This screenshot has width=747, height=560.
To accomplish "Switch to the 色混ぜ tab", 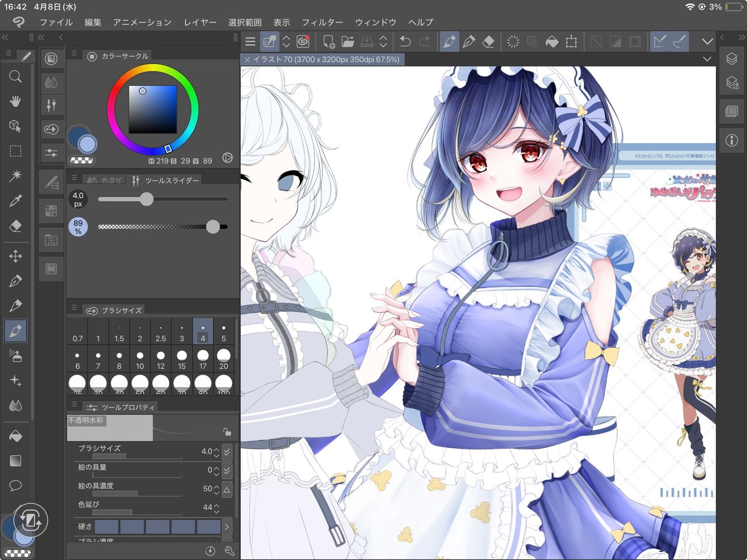I will coord(103,180).
